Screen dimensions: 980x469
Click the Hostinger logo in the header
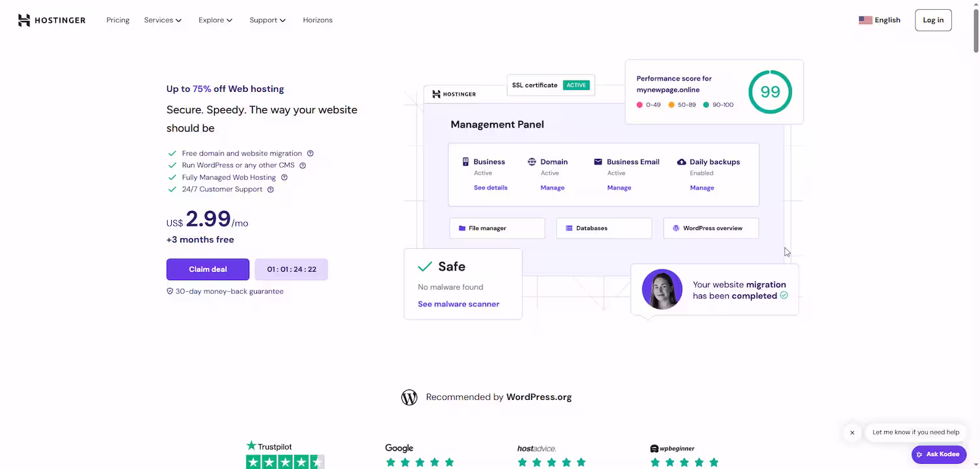click(x=51, y=20)
